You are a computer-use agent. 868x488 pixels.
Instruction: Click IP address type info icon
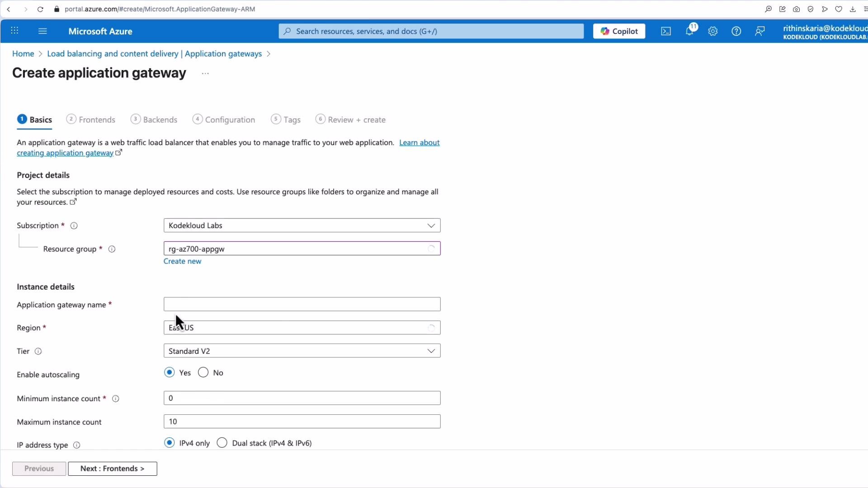pyautogui.click(x=77, y=446)
